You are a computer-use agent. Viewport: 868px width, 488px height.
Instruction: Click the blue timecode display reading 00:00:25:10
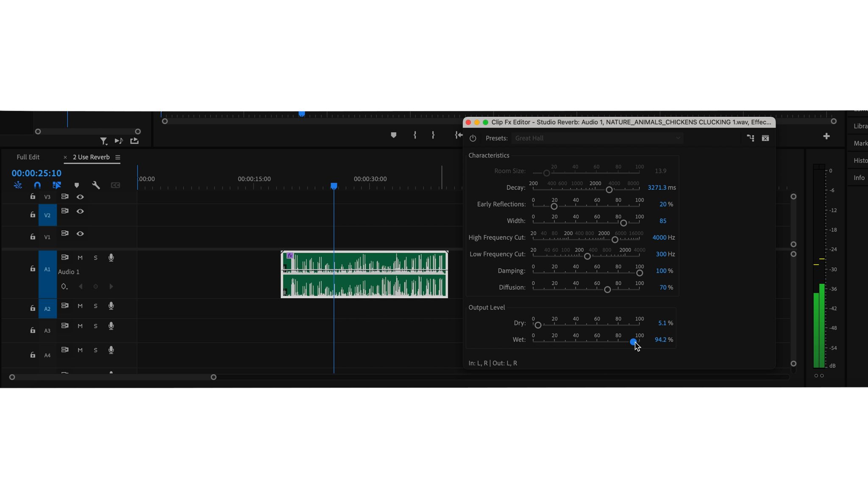36,173
